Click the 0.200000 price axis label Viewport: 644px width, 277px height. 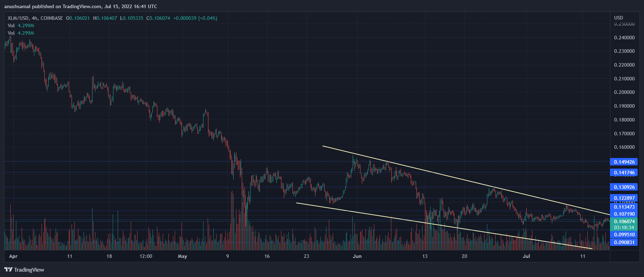click(x=624, y=92)
